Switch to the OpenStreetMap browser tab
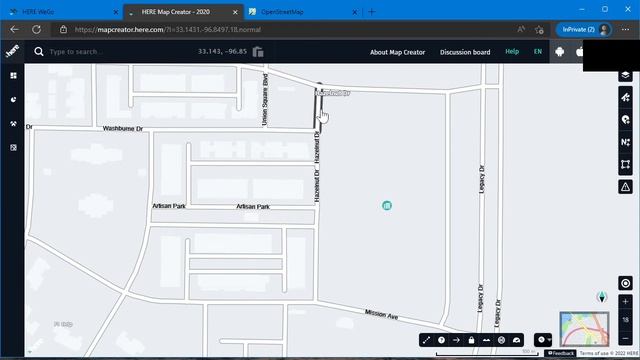The width and height of the screenshot is (640, 360). (304, 12)
